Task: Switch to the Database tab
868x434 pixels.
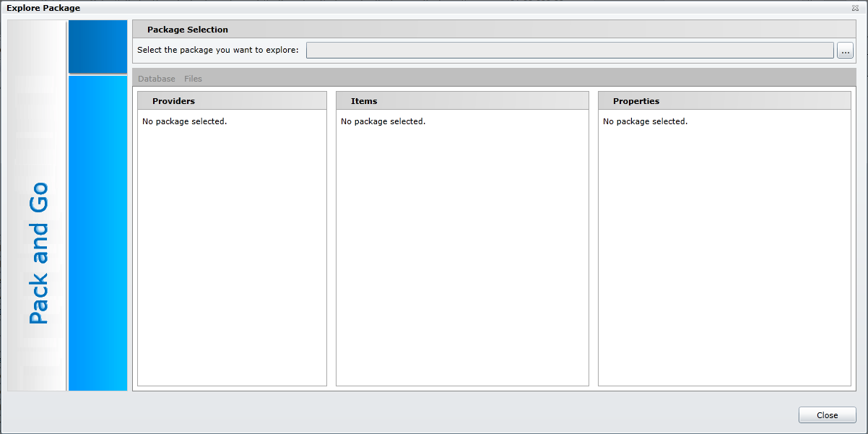Action: [x=157, y=79]
